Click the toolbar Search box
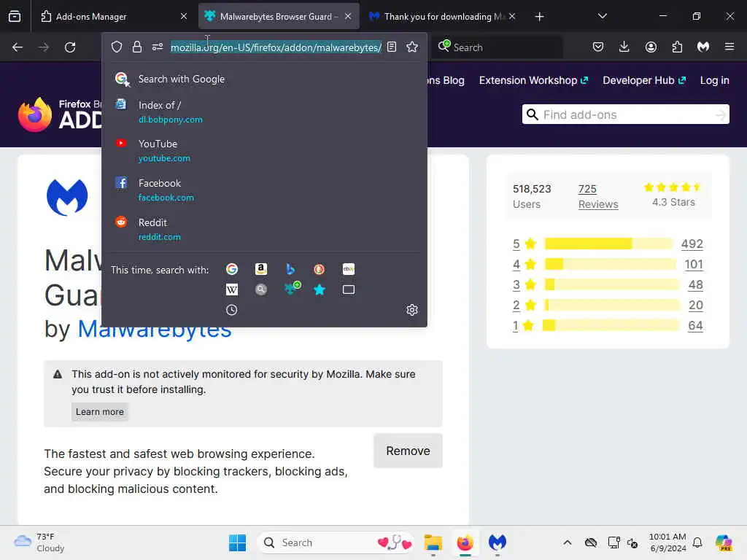 (x=498, y=47)
